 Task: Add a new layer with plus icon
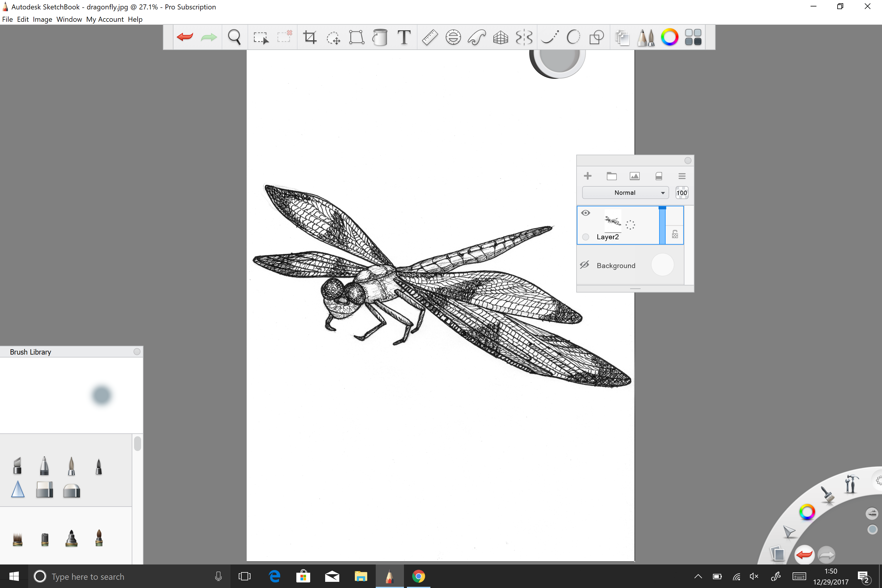click(x=588, y=176)
